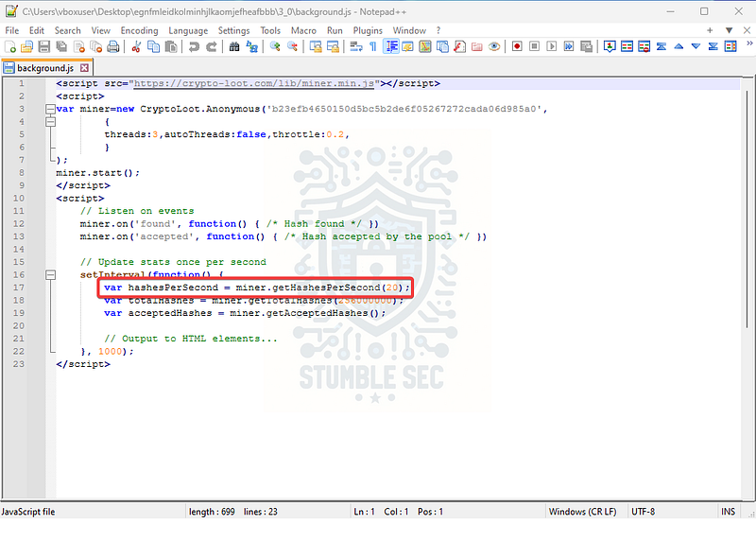
Task: Open the Document Map toolbar icon
Action: pos(425,46)
